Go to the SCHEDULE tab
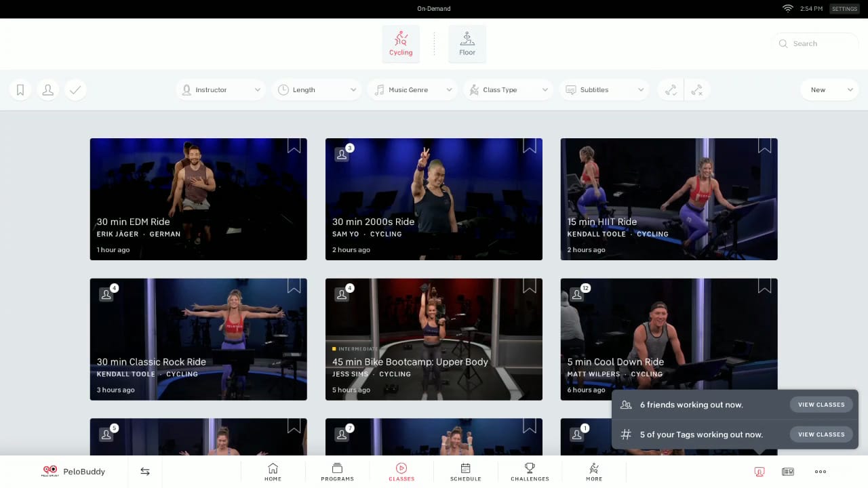 click(x=466, y=472)
